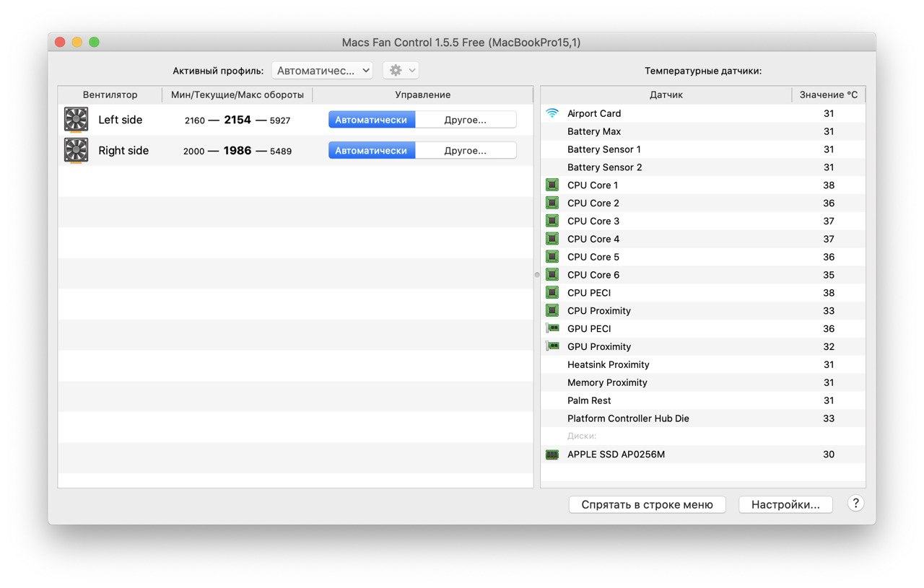Screen dimensions: 924x588
Task: Click the Диски: section label
Action: 582,436
